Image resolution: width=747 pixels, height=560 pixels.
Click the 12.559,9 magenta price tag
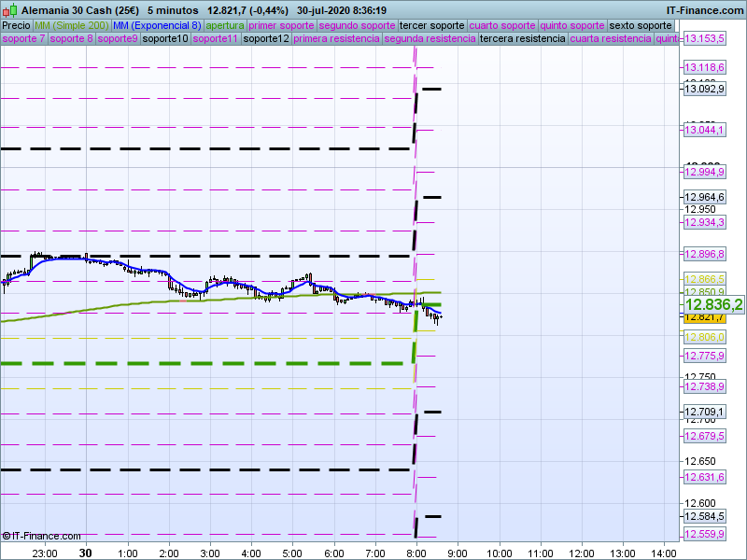pyautogui.click(x=704, y=534)
